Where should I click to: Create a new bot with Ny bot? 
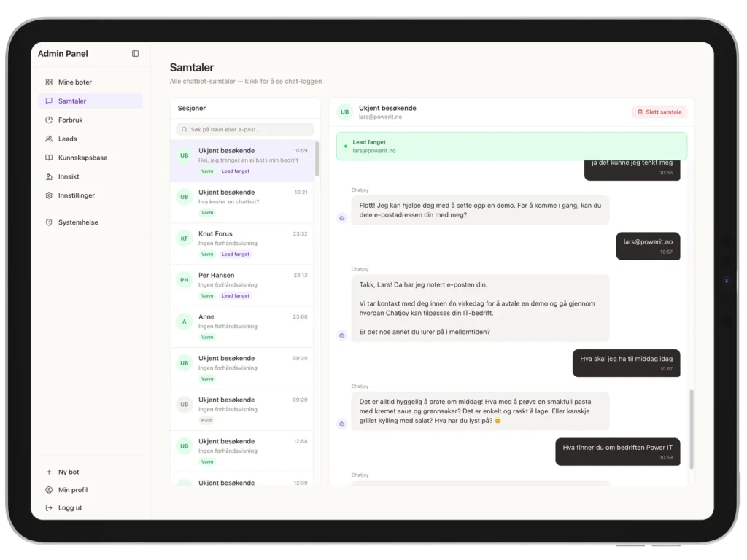69,472
